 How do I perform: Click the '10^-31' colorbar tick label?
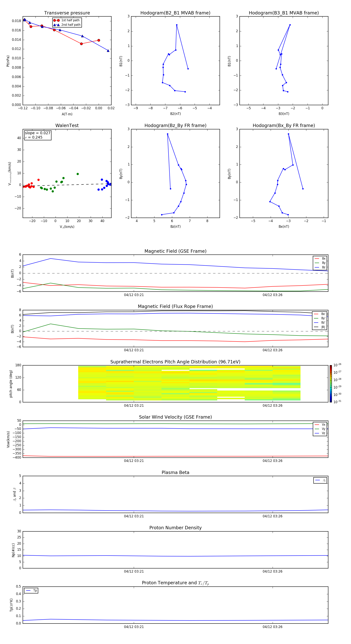337,402
